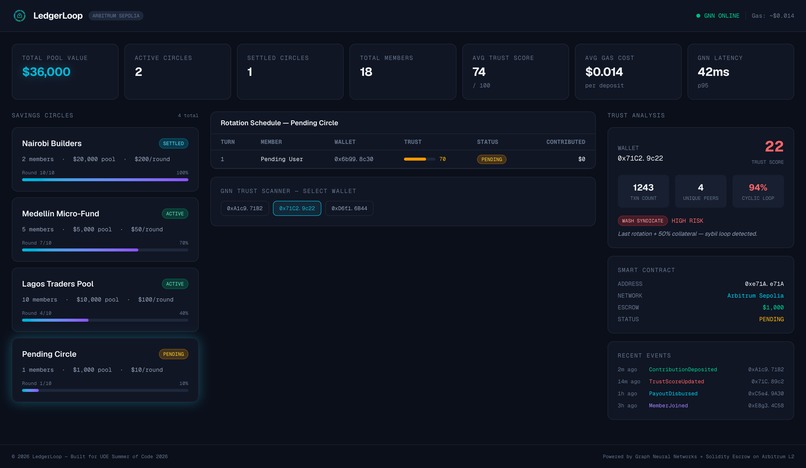This screenshot has width=806, height=468.
Task: Click 'Powered by Graph Neural Networks' footer text
Action: (698, 457)
